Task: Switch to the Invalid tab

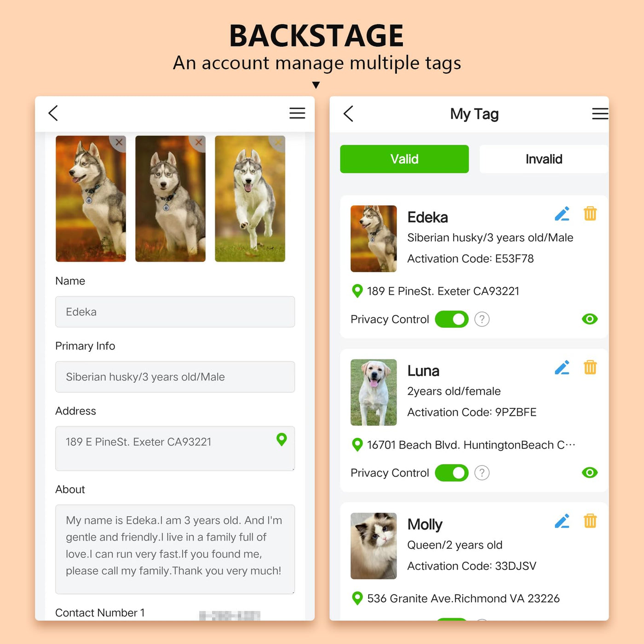Action: pyautogui.click(x=544, y=159)
